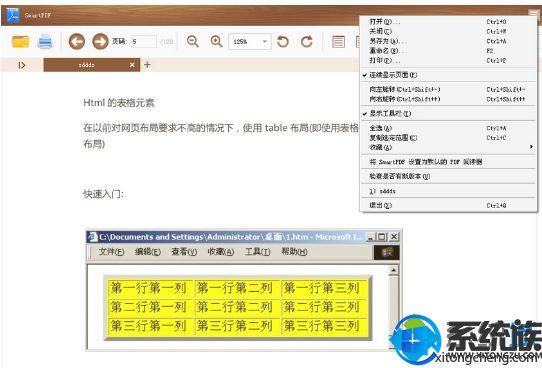The width and height of the screenshot is (542, 368).
Task: Choose 复制选定范围 copy selection entry
Action: tap(449, 138)
